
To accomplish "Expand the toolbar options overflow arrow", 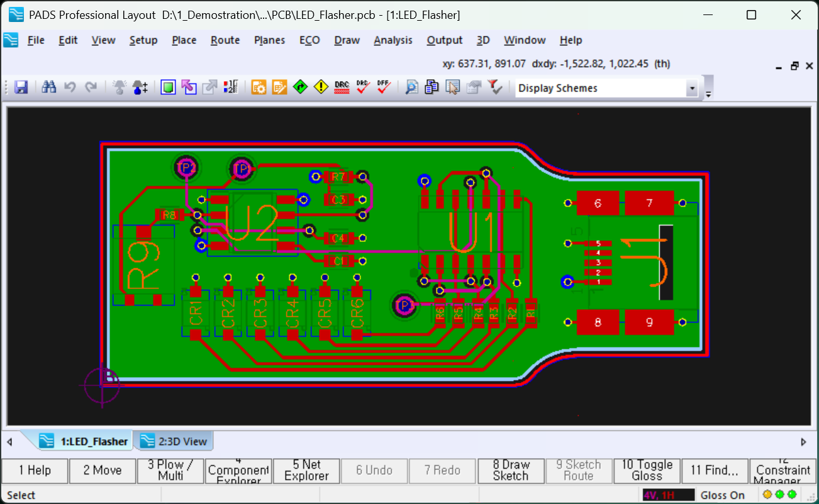I will pos(709,95).
